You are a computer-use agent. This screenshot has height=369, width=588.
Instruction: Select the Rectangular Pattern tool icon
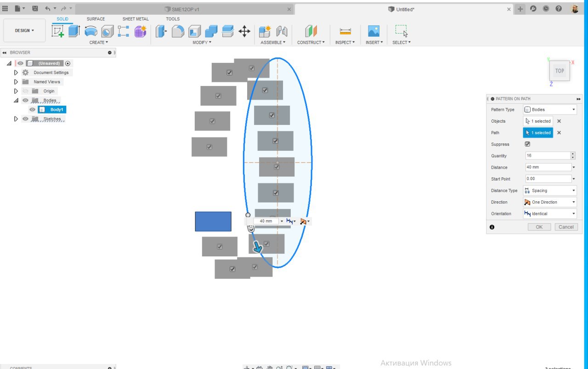[124, 31]
